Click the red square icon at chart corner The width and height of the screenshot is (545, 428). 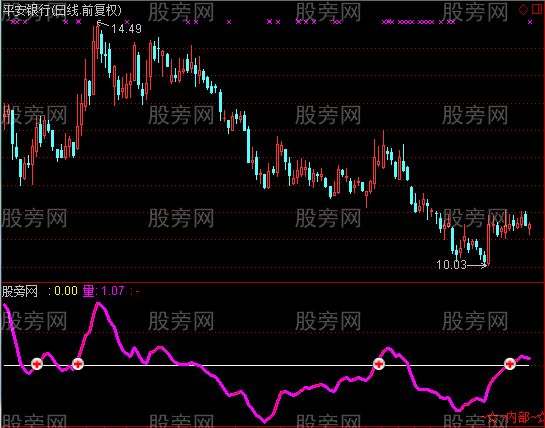(538, 9)
